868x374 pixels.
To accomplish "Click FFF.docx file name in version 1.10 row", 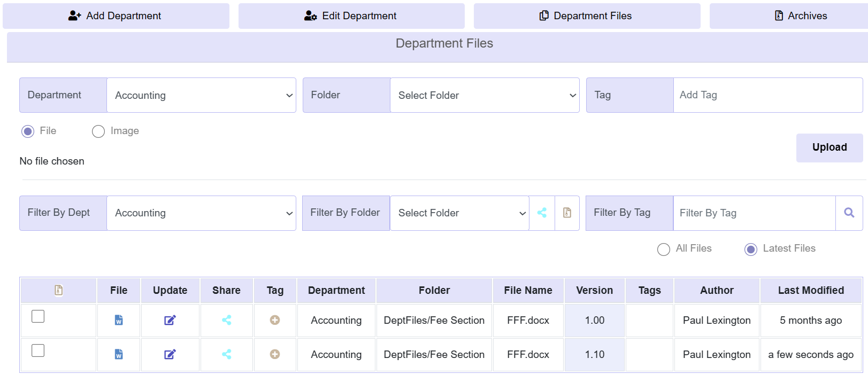I will (x=528, y=354).
